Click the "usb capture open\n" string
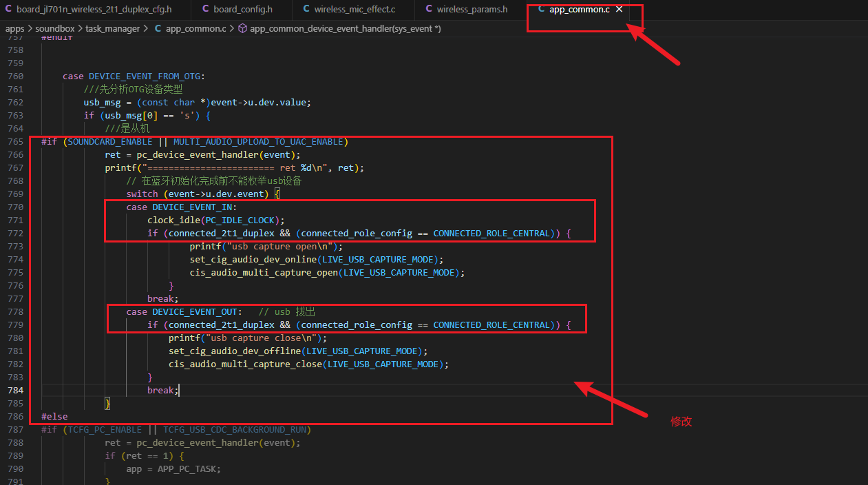The height and width of the screenshot is (485, 868). point(278,247)
